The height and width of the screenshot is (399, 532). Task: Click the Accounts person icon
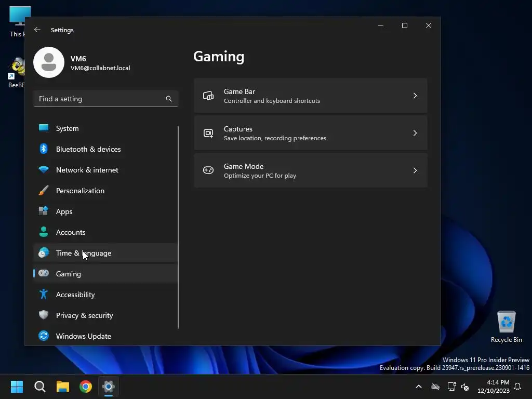[x=44, y=232]
